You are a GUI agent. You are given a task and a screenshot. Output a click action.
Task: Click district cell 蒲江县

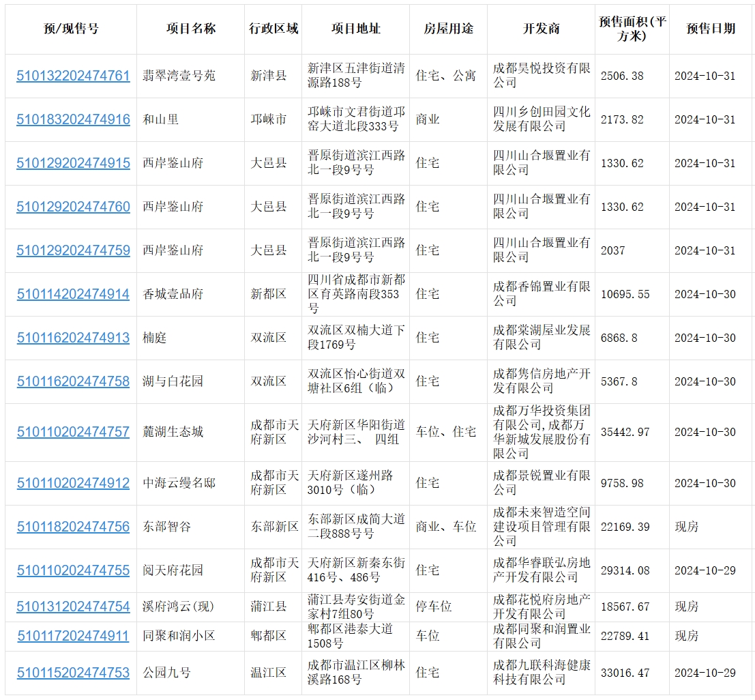[x=269, y=607]
